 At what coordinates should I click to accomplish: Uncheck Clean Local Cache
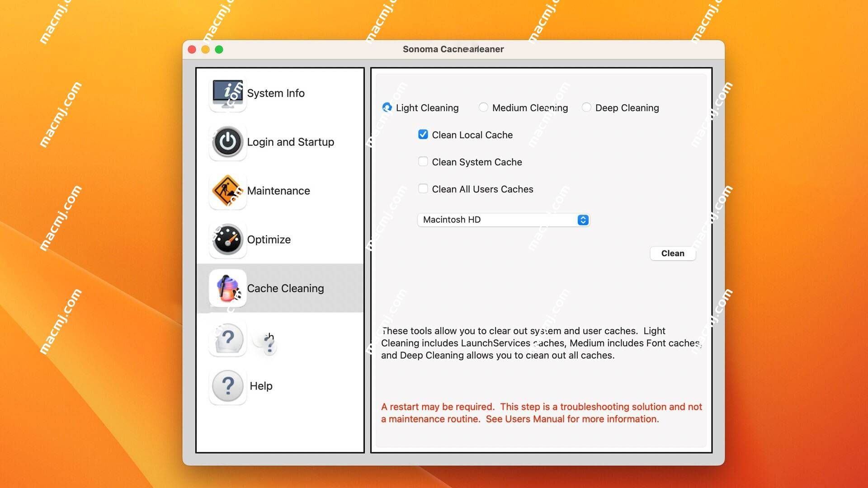[x=423, y=135]
